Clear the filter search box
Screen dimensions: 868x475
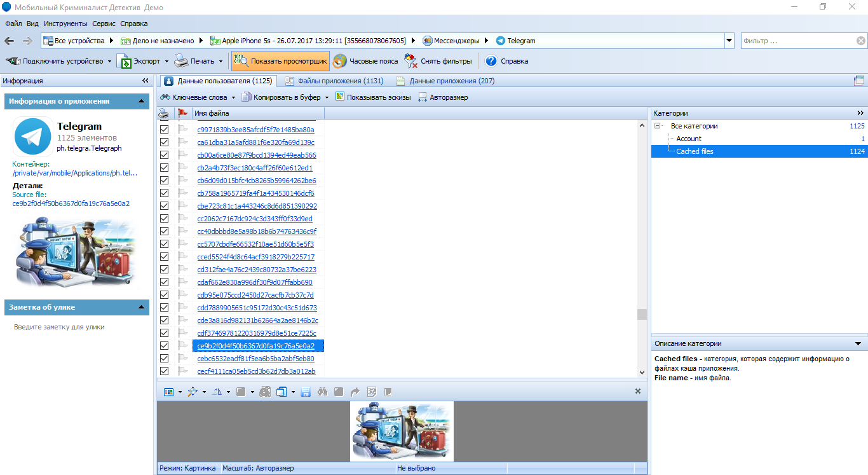coord(860,41)
